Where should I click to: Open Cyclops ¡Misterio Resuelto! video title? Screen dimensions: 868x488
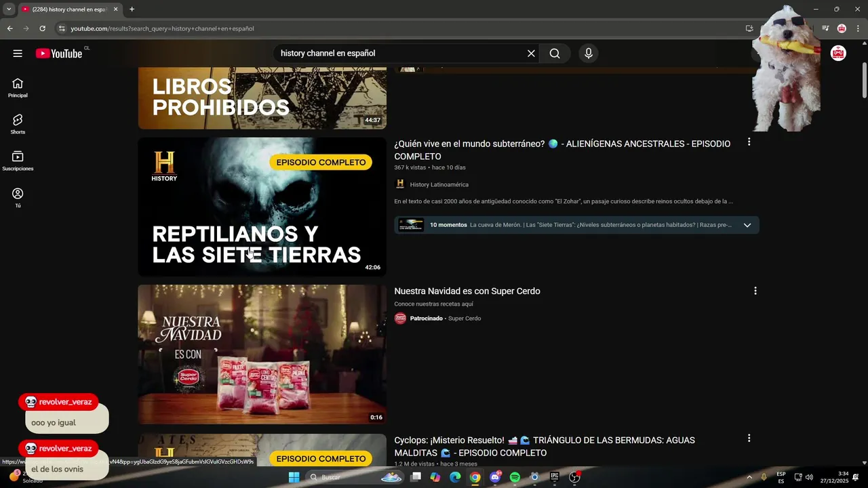pyautogui.click(x=545, y=446)
